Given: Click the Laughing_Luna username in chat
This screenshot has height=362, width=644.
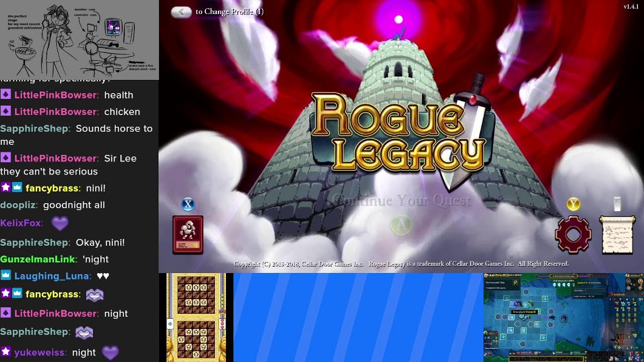Looking at the screenshot, I should [x=52, y=276].
